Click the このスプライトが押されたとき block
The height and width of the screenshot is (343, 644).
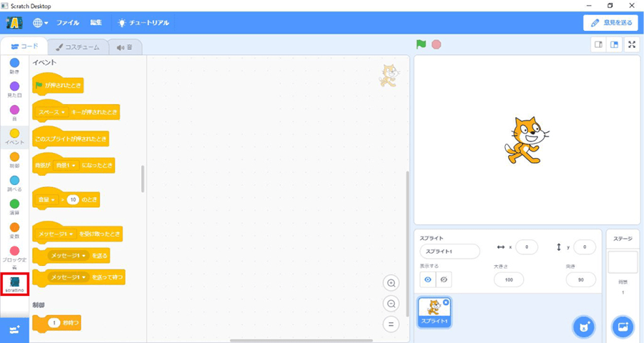coord(71,138)
